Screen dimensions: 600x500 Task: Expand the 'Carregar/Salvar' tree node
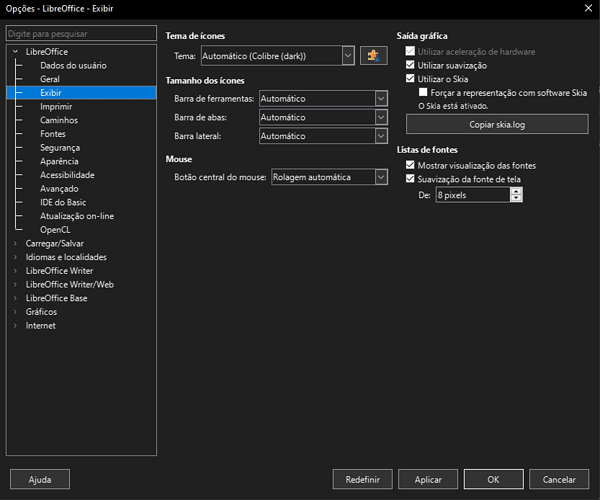pyautogui.click(x=15, y=243)
